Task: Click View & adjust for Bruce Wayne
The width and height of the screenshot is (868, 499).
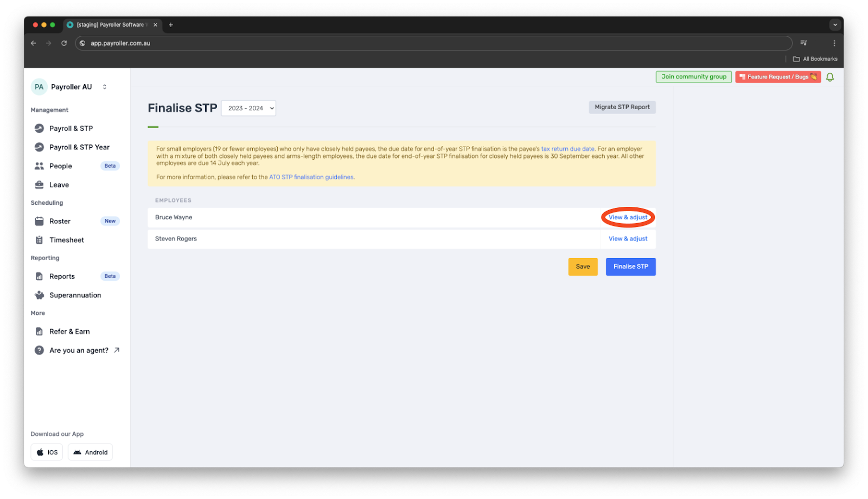Action: click(x=628, y=217)
